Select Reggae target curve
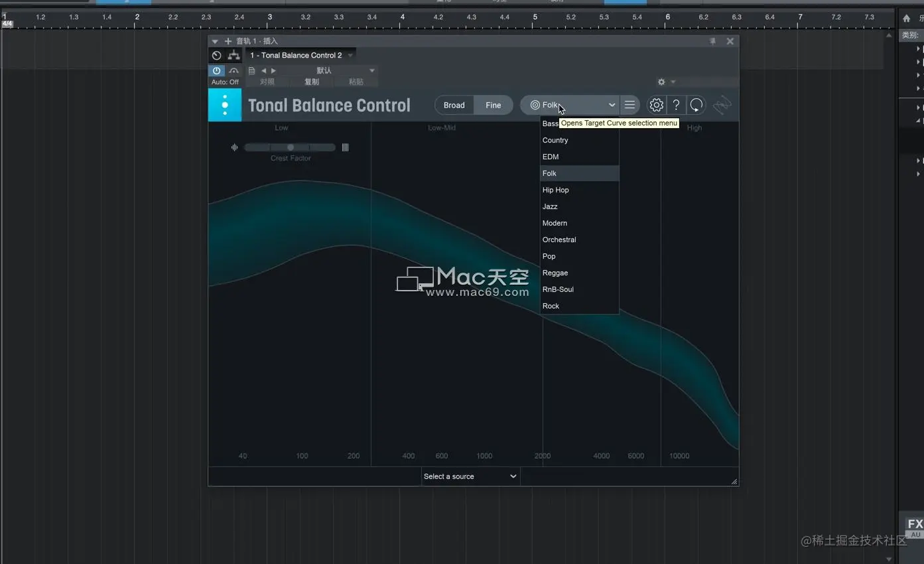Image resolution: width=924 pixels, height=564 pixels. coord(579,273)
